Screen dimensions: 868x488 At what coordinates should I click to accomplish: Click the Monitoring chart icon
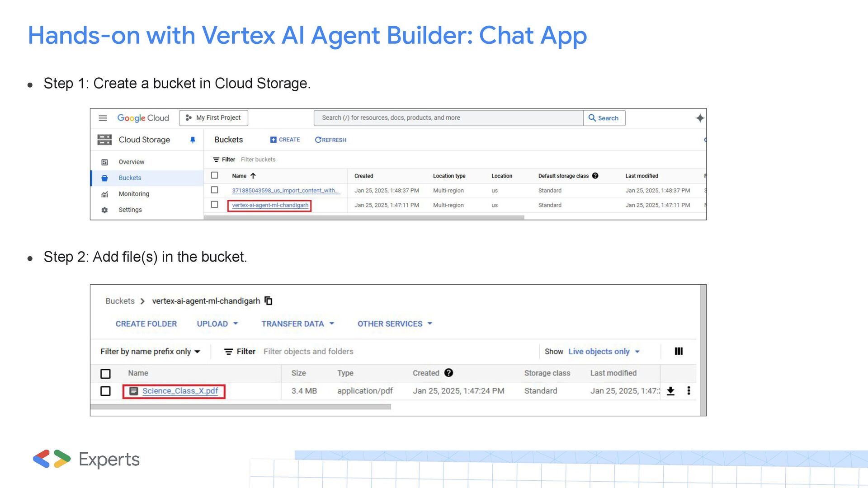click(104, 194)
